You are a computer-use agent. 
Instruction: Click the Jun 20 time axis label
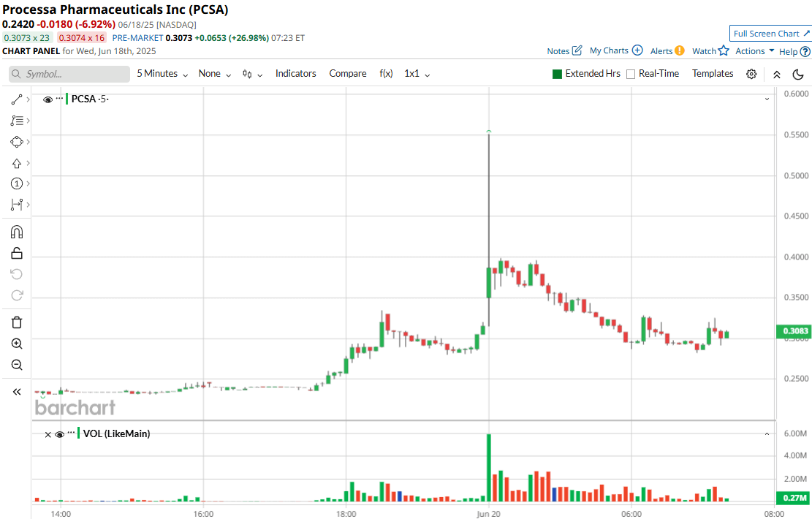click(488, 513)
